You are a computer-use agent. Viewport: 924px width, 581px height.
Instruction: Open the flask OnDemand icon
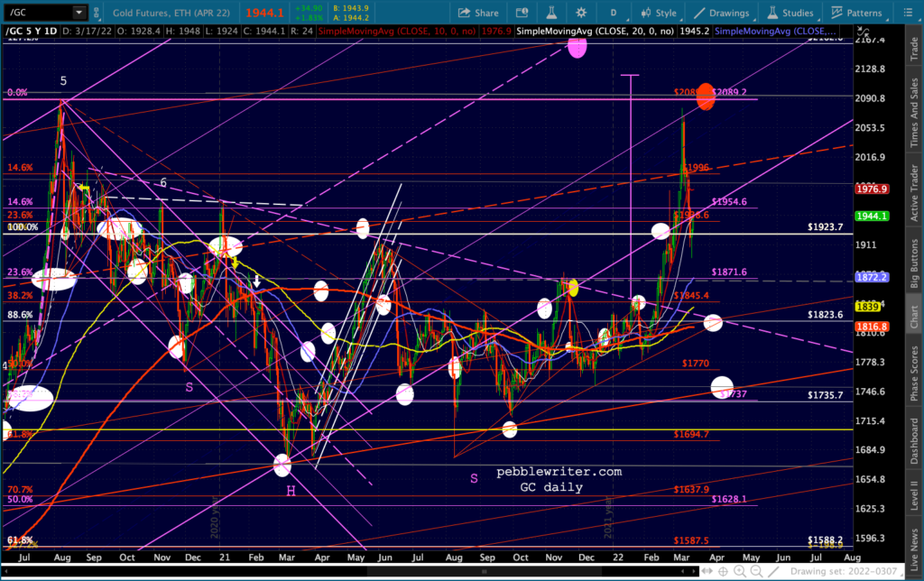click(x=551, y=13)
